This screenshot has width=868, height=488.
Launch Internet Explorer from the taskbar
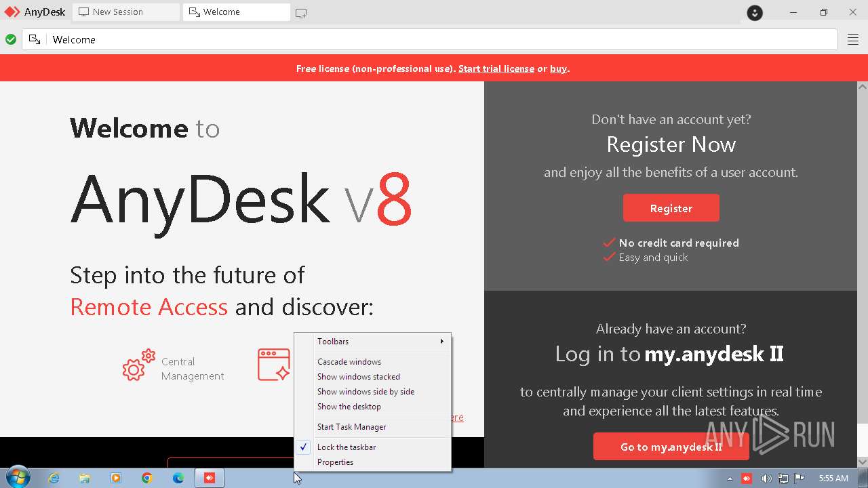(x=54, y=478)
